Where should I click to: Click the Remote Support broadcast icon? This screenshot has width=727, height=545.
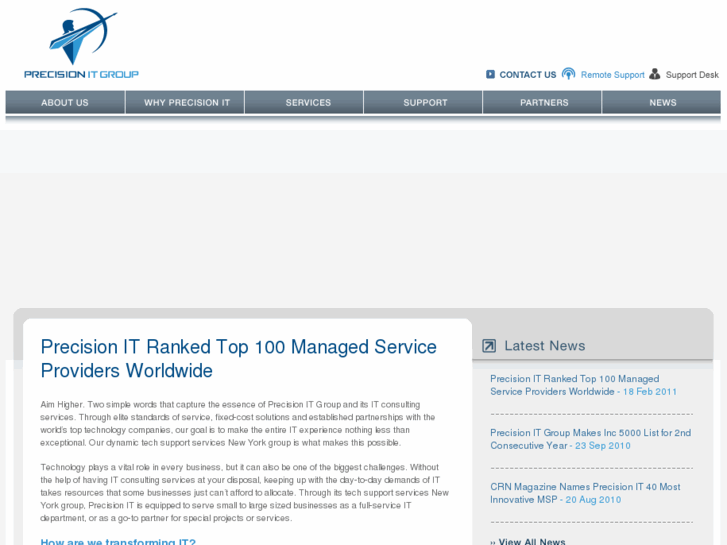[x=568, y=74]
